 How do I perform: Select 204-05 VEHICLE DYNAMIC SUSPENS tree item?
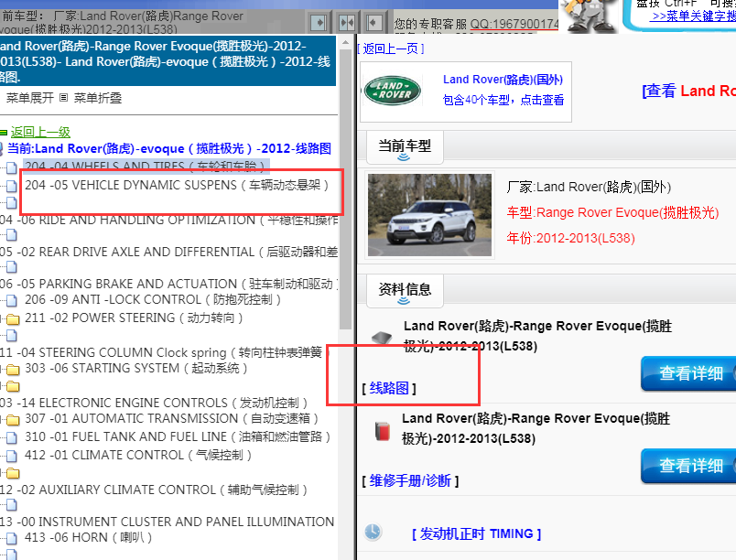(177, 185)
